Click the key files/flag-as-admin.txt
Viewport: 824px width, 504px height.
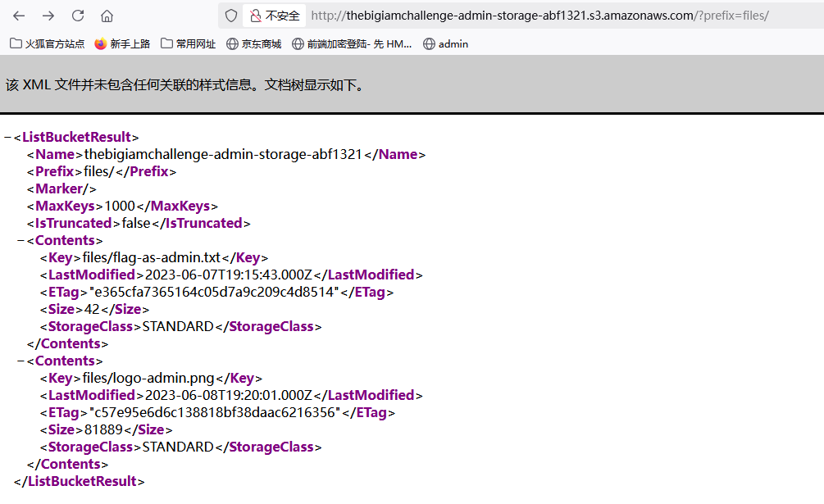[152, 258]
